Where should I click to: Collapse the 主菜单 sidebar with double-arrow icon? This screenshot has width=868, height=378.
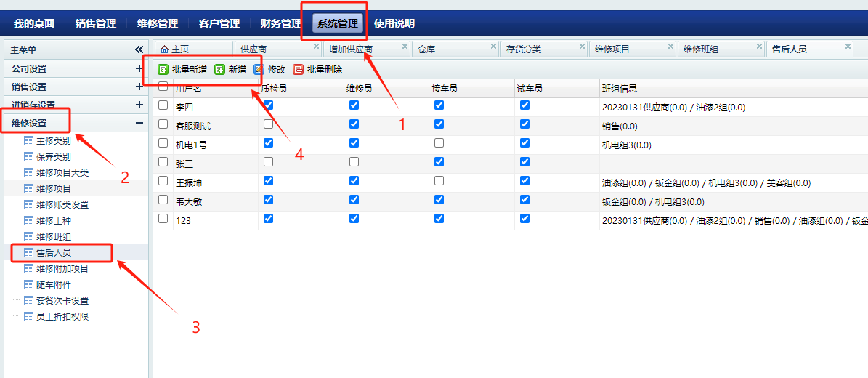tap(139, 49)
